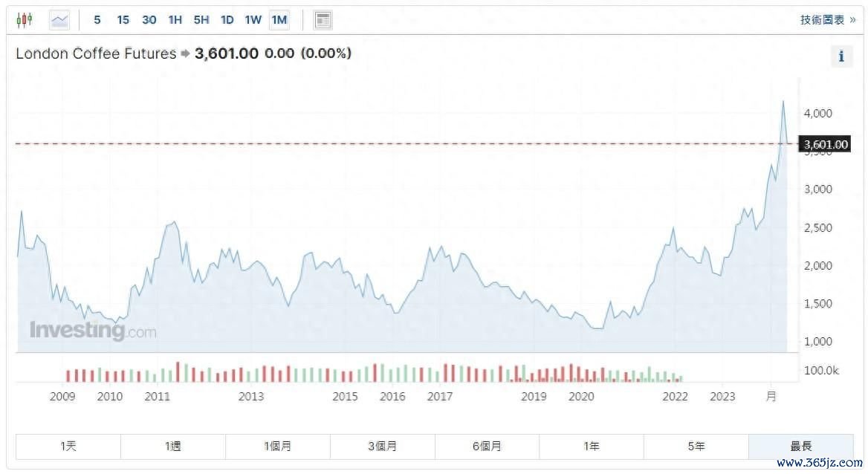Screen dimensions: 868x474
Task: Choose the 15 minute interval
Action: coord(123,20)
